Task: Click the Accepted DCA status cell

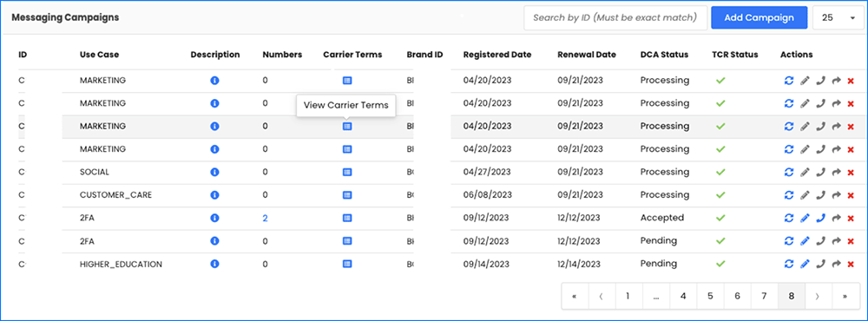Action: [662, 218]
